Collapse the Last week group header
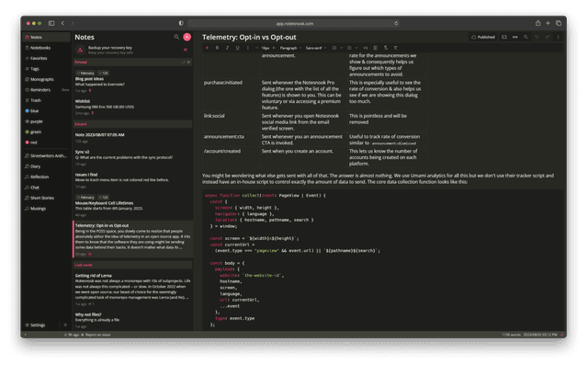Image resolution: width=588 pixels, height=365 pixels. (132, 265)
